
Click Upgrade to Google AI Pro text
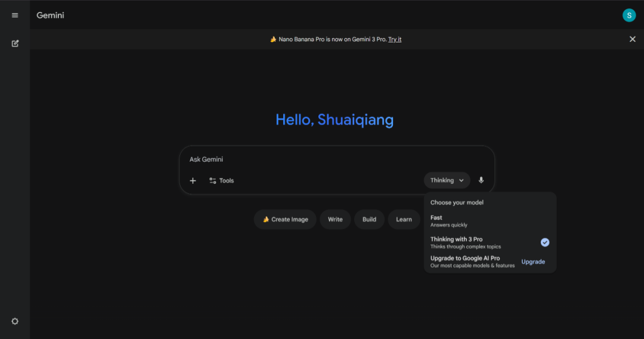pyautogui.click(x=465, y=258)
